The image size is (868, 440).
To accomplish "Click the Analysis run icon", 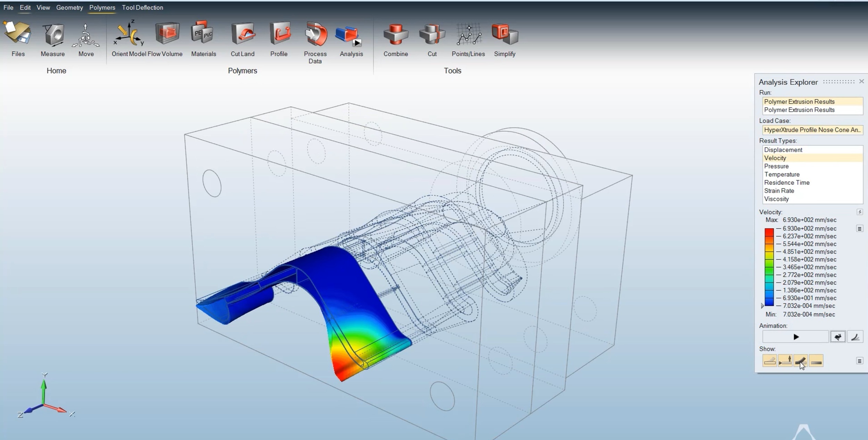I will click(349, 36).
